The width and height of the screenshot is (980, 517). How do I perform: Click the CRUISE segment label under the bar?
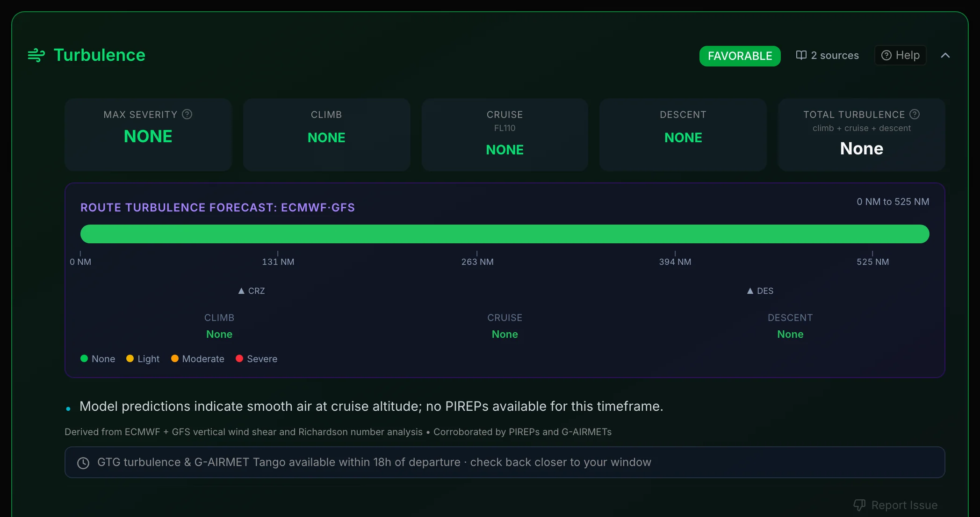coord(504,318)
